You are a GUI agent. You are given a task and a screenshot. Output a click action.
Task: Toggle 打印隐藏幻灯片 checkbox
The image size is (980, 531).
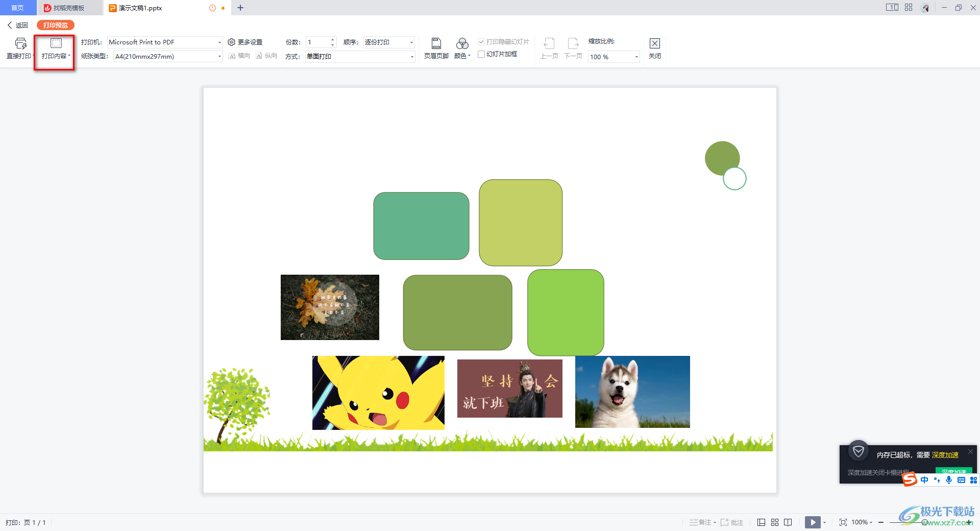click(481, 42)
